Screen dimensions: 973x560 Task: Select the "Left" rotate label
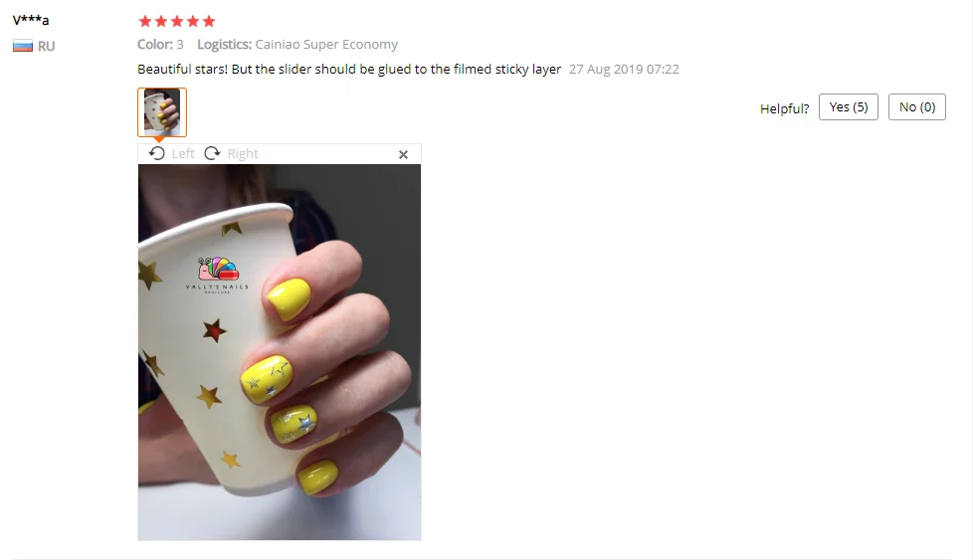183,154
